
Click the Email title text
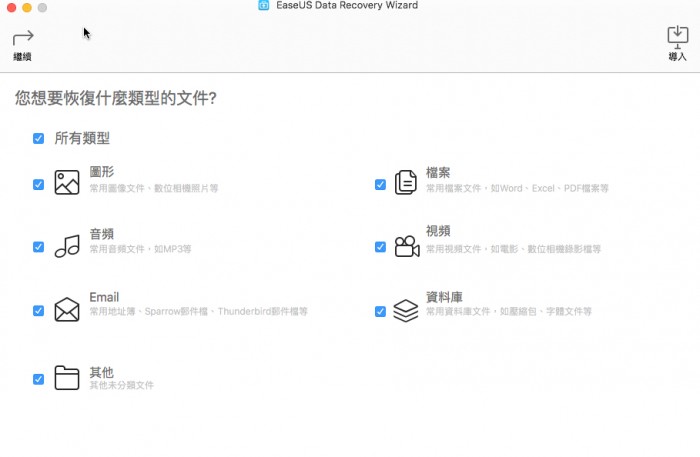104,297
